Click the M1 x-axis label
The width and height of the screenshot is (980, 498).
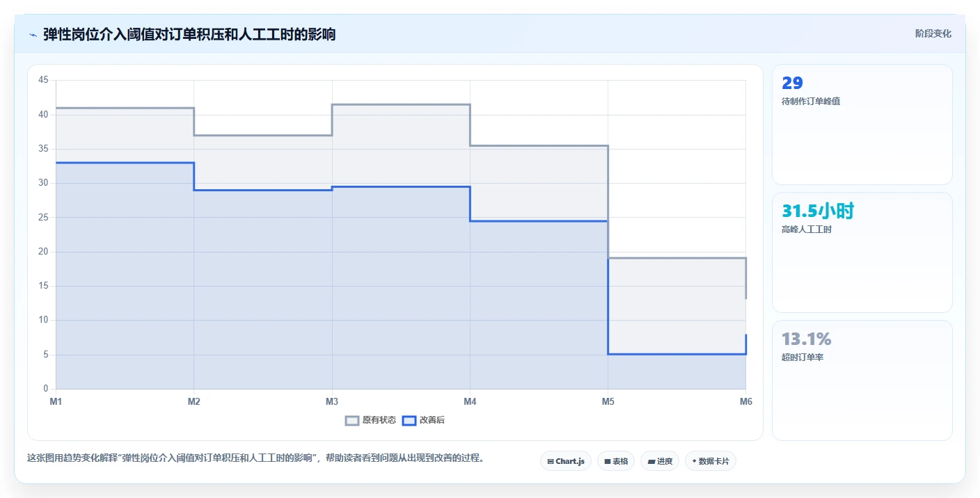tap(56, 402)
